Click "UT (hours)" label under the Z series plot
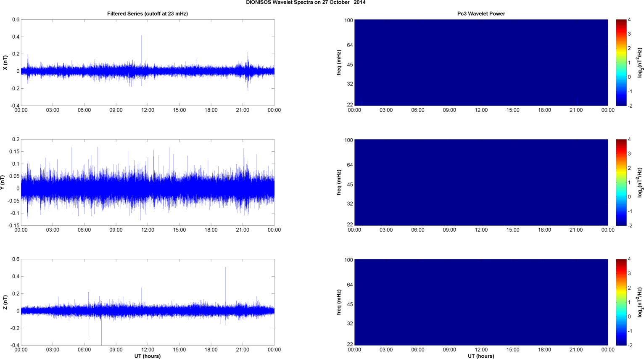 tap(148, 356)
